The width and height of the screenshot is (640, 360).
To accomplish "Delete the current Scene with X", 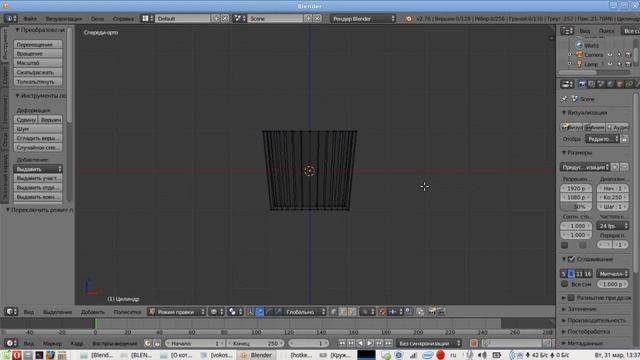I will (317, 18).
